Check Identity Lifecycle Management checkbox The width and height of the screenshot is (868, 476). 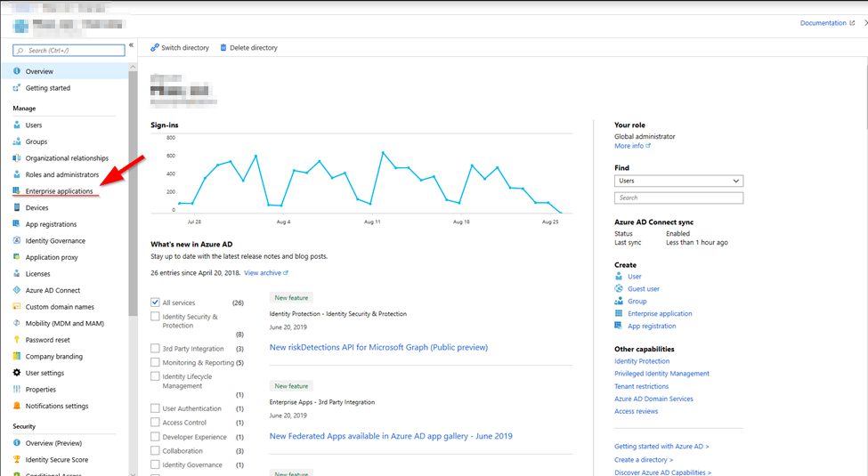coord(155,375)
